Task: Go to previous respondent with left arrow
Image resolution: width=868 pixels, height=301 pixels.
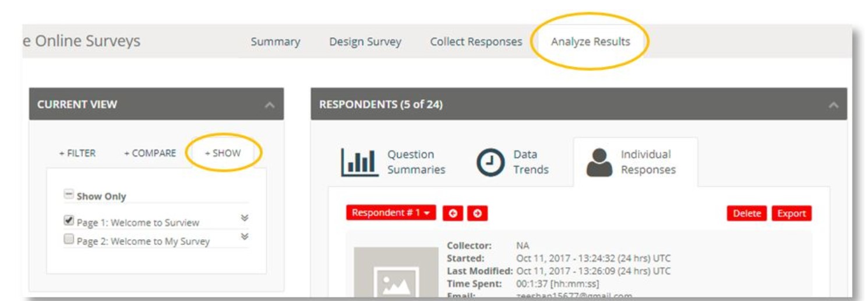Action: coord(454,213)
